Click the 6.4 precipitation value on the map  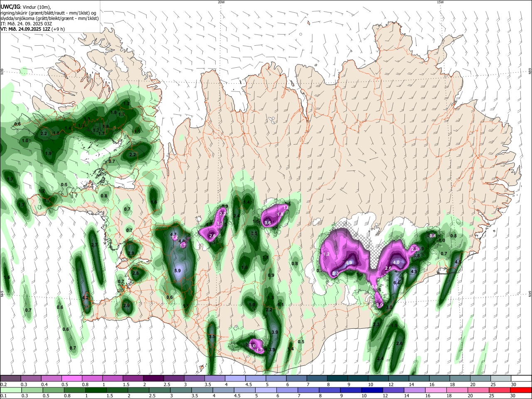(397, 283)
